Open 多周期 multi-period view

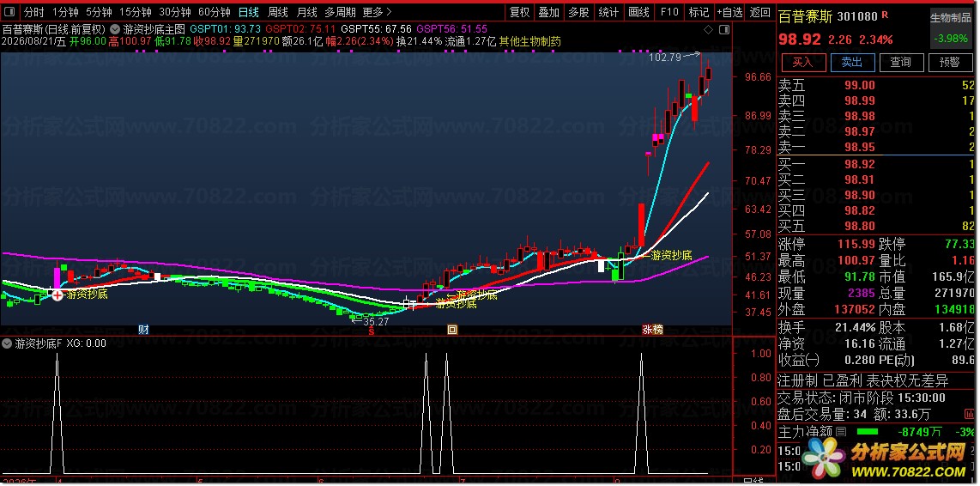tap(340, 12)
